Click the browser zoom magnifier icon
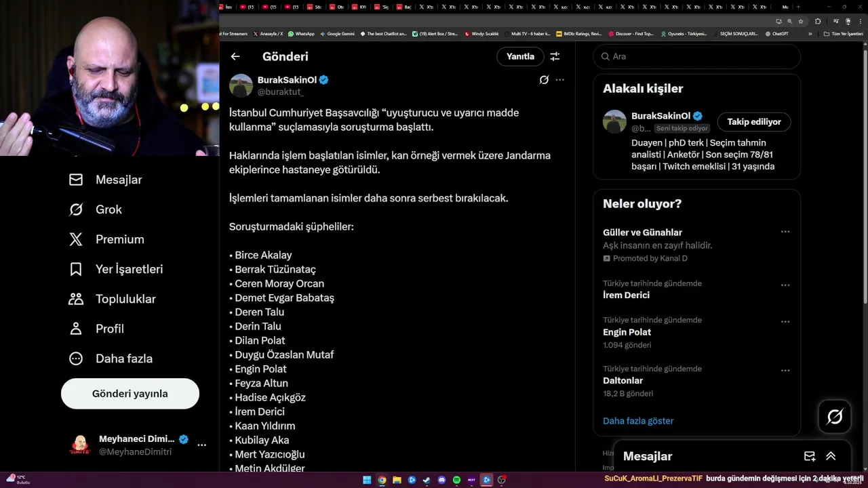The image size is (868, 488). click(x=790, y=21)
